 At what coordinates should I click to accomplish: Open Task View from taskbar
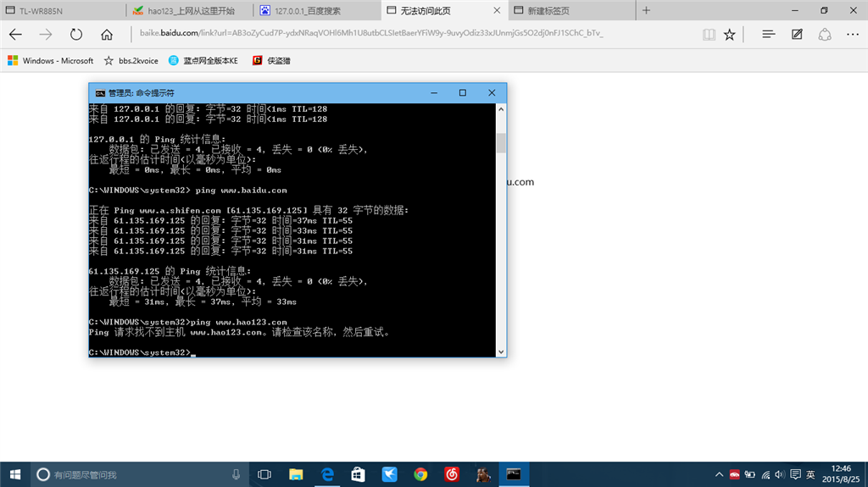[264, 474]
